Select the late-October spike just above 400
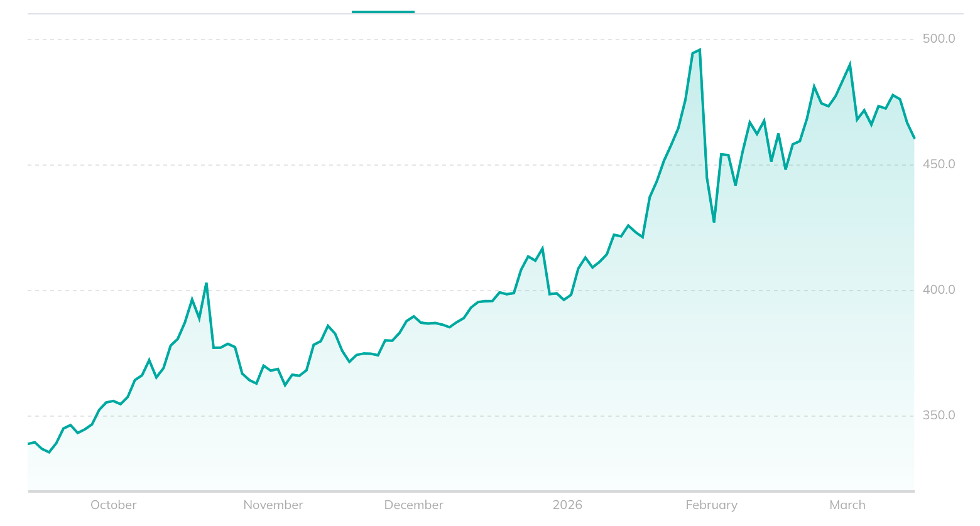980x526 pixels. (x=206, y=284)
